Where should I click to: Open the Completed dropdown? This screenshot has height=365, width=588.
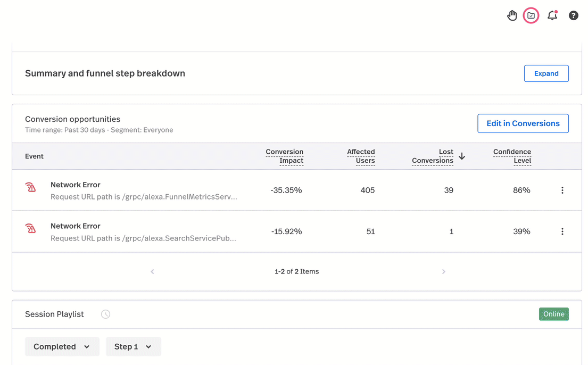tap(62, 346)
